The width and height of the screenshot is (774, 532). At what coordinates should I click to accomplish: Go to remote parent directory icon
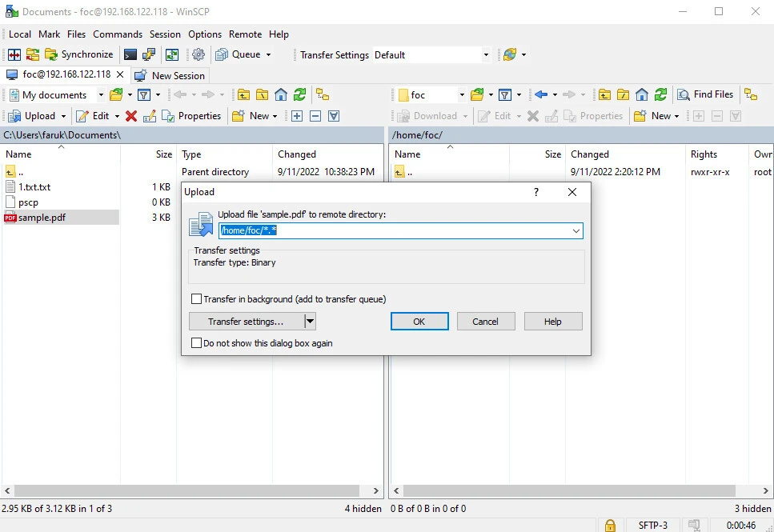(x=605, y=94)
